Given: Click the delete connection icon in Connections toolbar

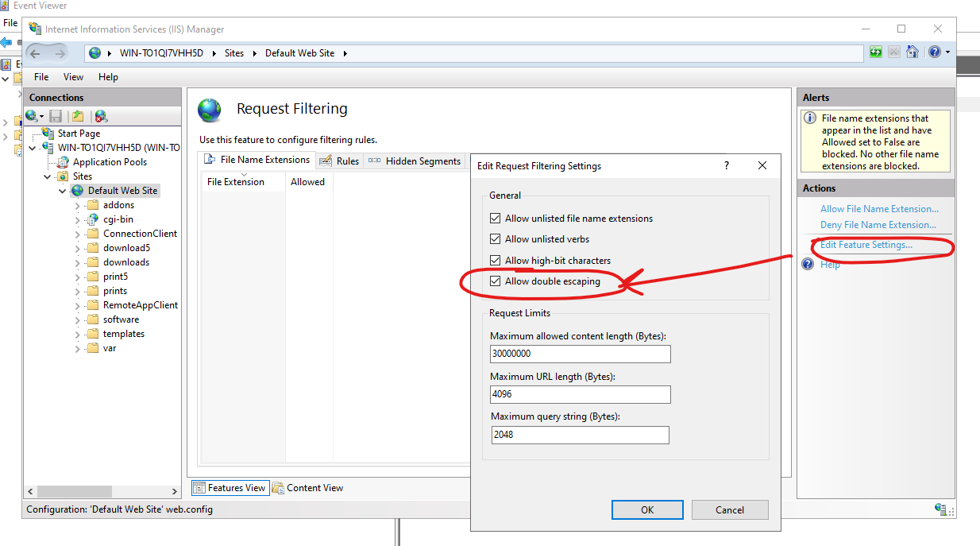Looking at the screenshot, I should tap(101, 116).
